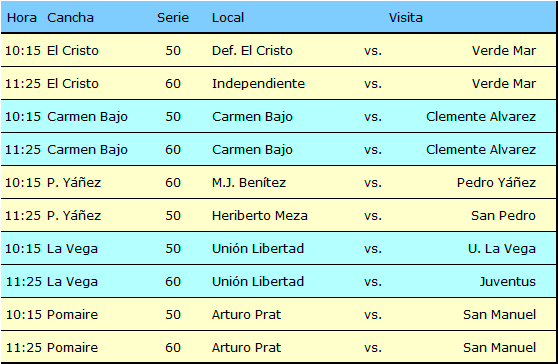Image resolution: width=558 pixels, height=364 pixels.
Task: Click the Serie column header
Action: 173,17
